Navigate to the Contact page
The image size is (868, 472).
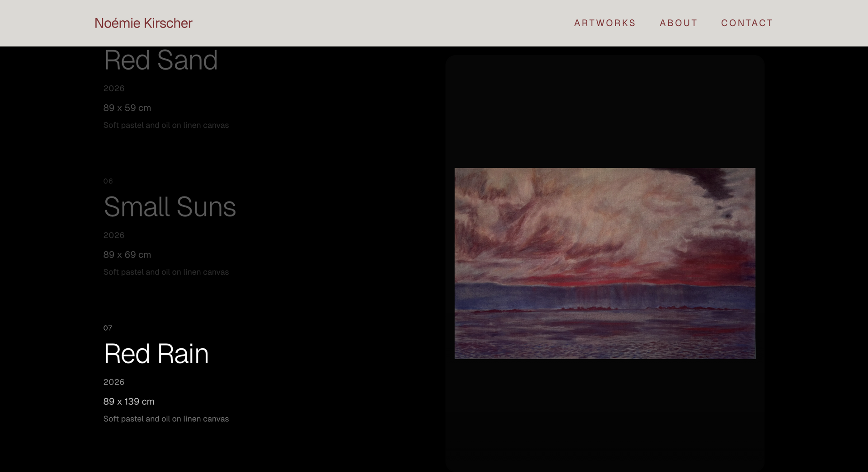(x=747, y=23)
